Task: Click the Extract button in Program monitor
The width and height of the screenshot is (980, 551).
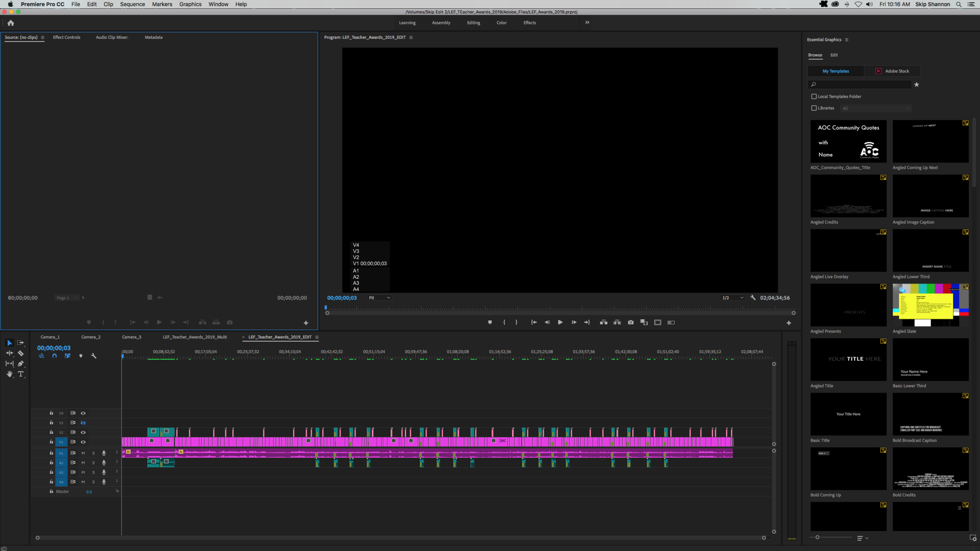Action: (x=617, y=322)
